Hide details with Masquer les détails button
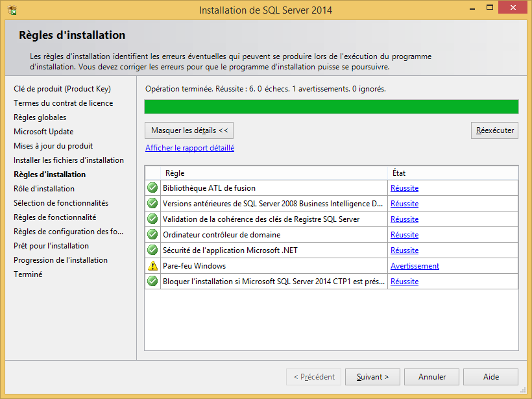This screenshot has width=532, height=399. click(189, 130)
